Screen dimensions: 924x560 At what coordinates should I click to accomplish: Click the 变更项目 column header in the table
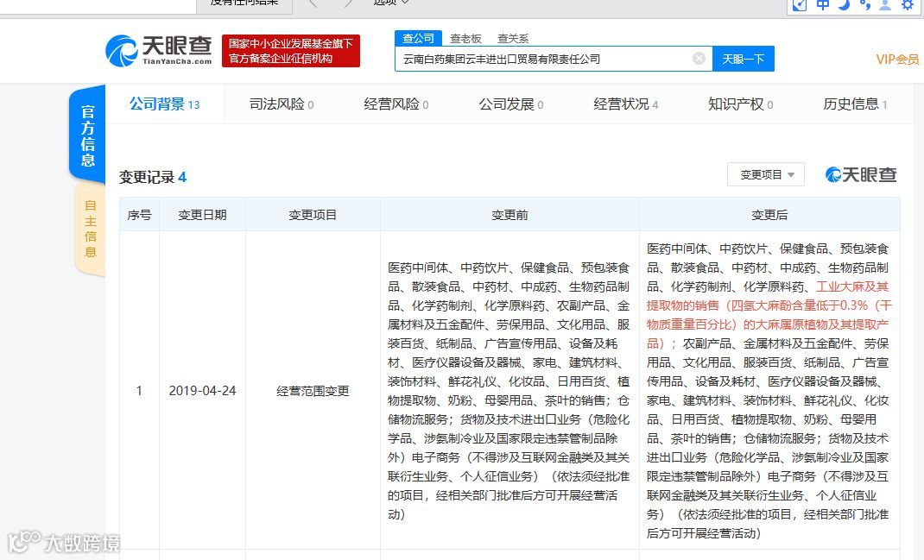[x=313, y=215]
